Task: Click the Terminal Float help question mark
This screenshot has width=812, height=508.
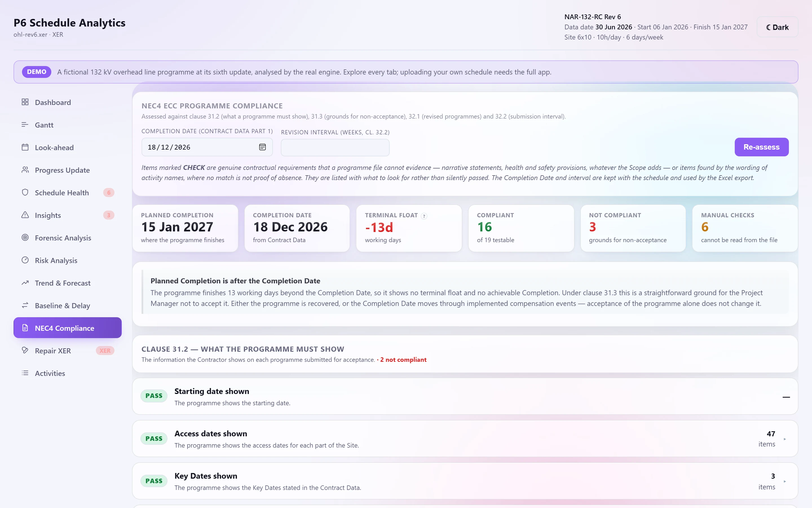Action: point(424,216)
